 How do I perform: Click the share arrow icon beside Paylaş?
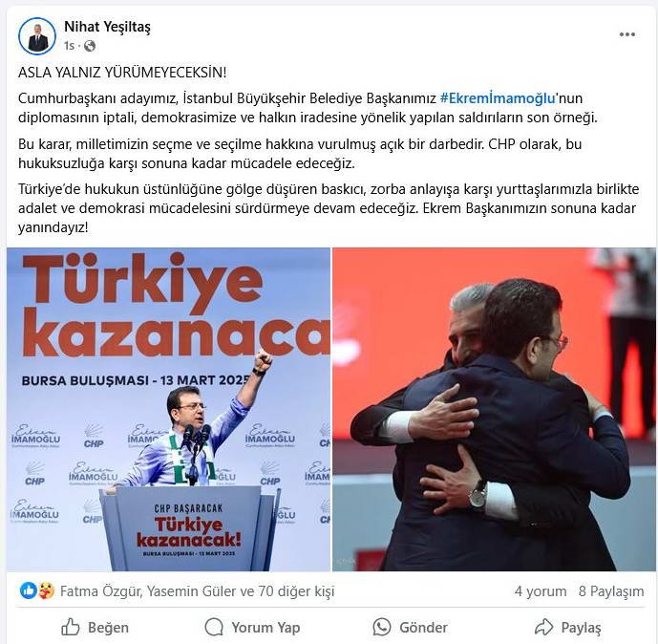[x=543, y=627]
